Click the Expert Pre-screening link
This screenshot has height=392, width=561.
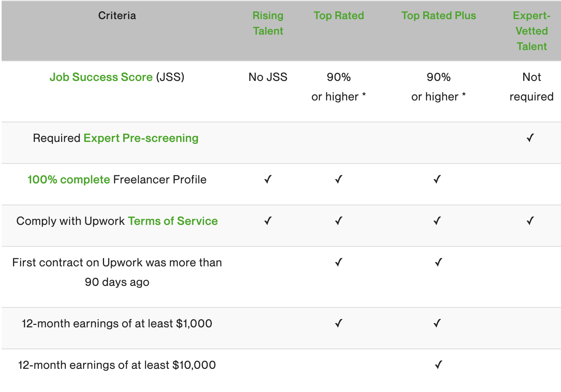tap(141, 138)
